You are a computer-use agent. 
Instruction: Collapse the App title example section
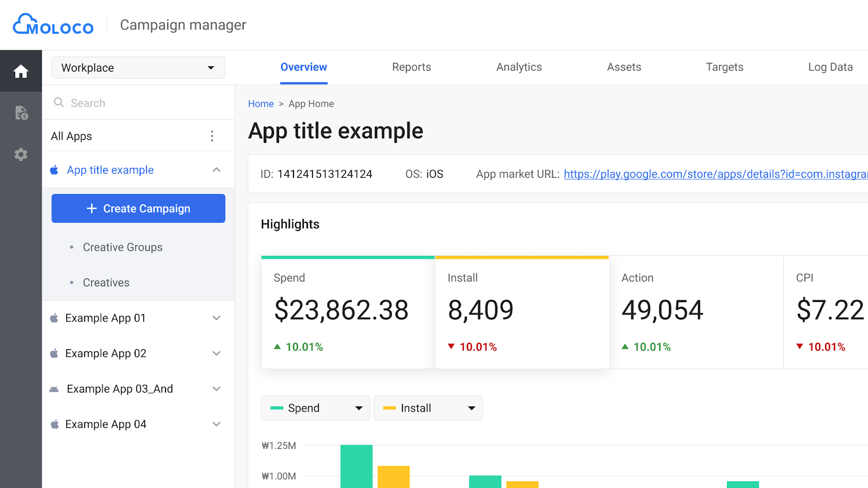tap(216, 170)
